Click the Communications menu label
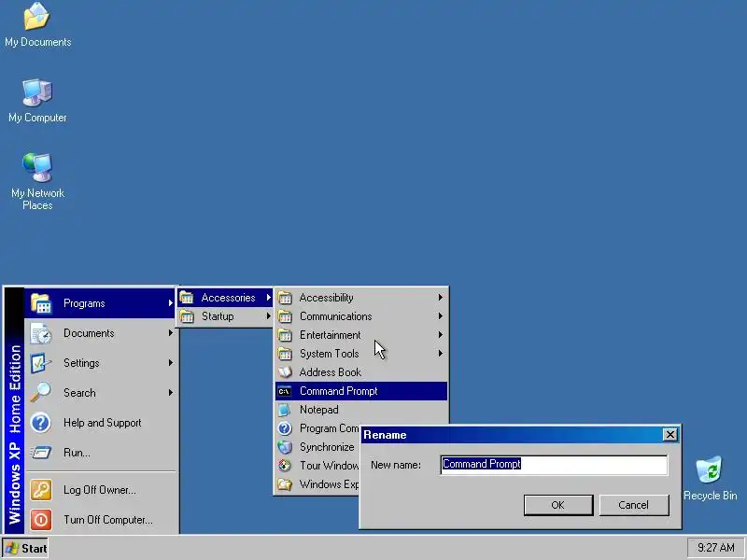 tap(335, 316)
